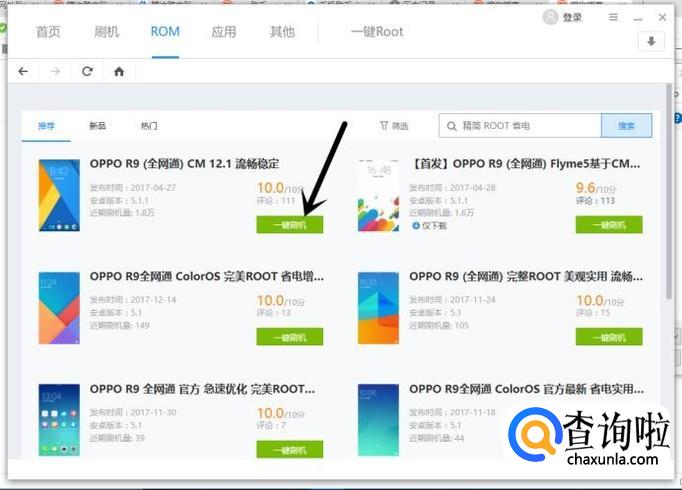Click 仅下载 label on Flyme5 ROM
The height and width of the screenshot is (490, 682).
click(434, 226)
